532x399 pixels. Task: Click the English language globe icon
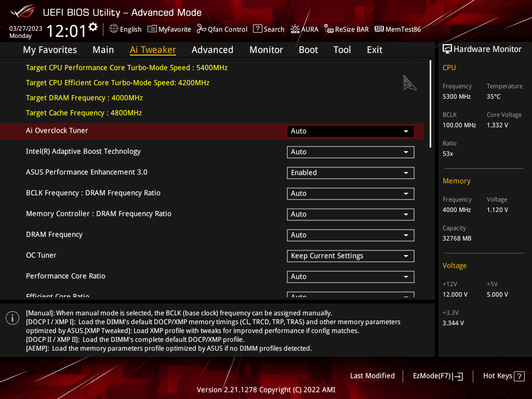tap(114, 29)
